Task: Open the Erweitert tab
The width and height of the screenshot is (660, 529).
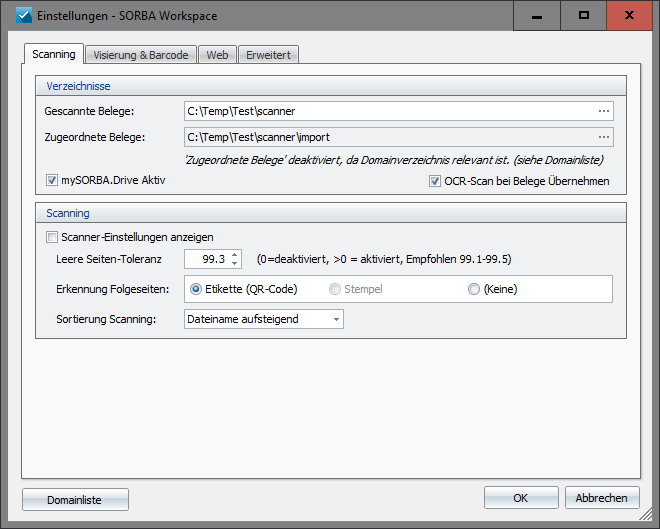Action: [x=269, y=55]
